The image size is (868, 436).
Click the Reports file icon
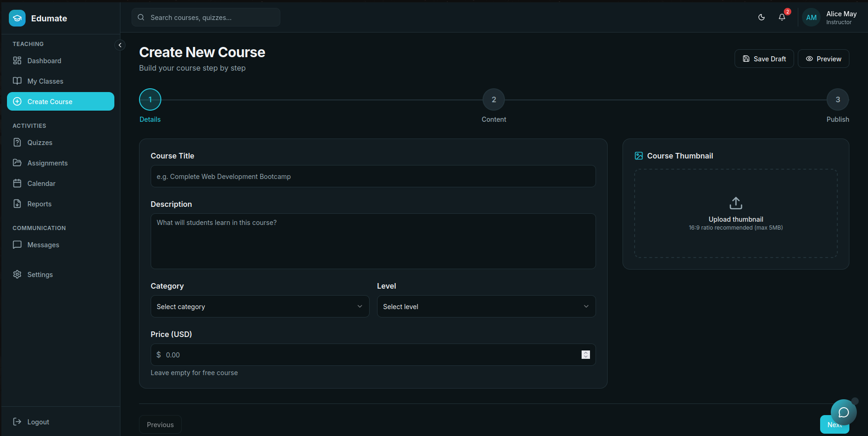tap(17, 204)
